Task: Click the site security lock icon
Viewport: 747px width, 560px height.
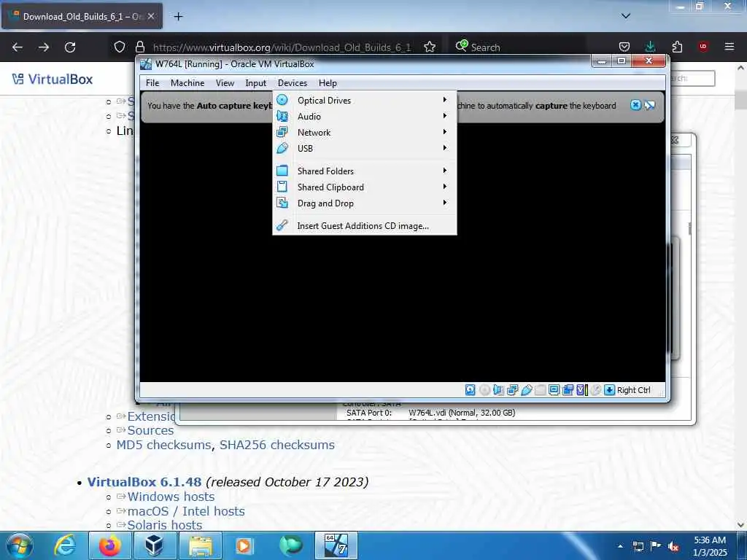Action: pos(139,47)
